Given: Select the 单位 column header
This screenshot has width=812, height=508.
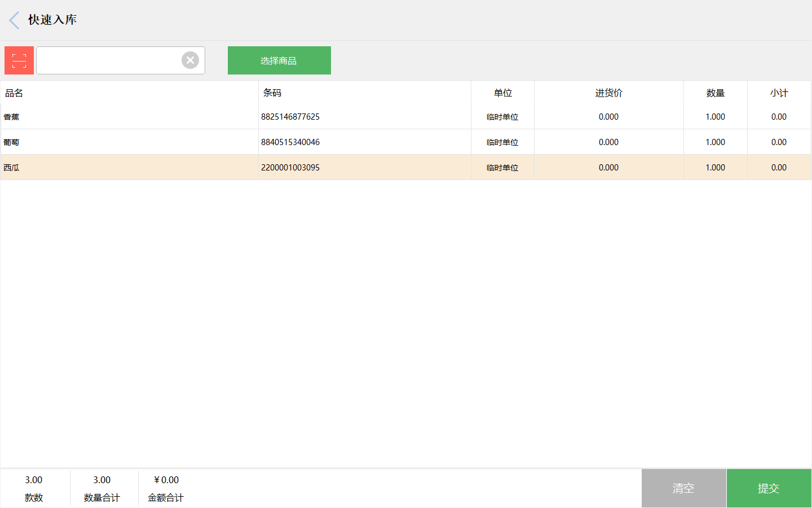Looking at the screenshot, I should point(503,93).
